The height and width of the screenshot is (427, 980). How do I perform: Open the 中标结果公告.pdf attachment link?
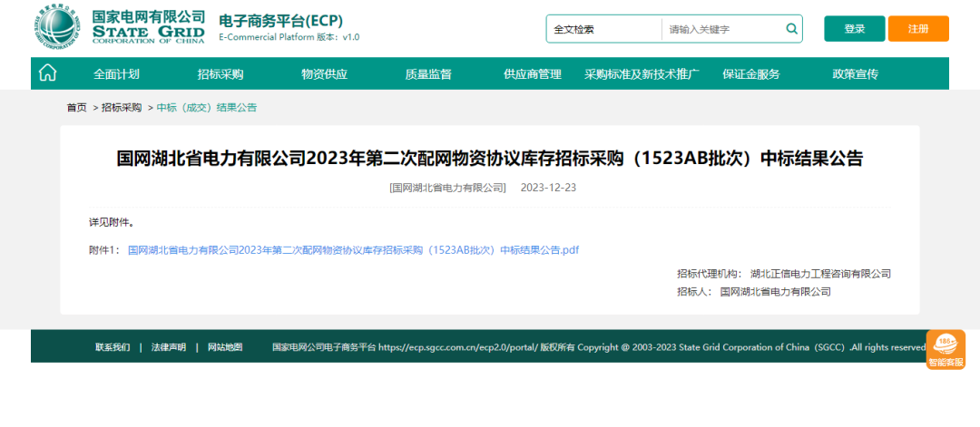click(x=353, y=249)
